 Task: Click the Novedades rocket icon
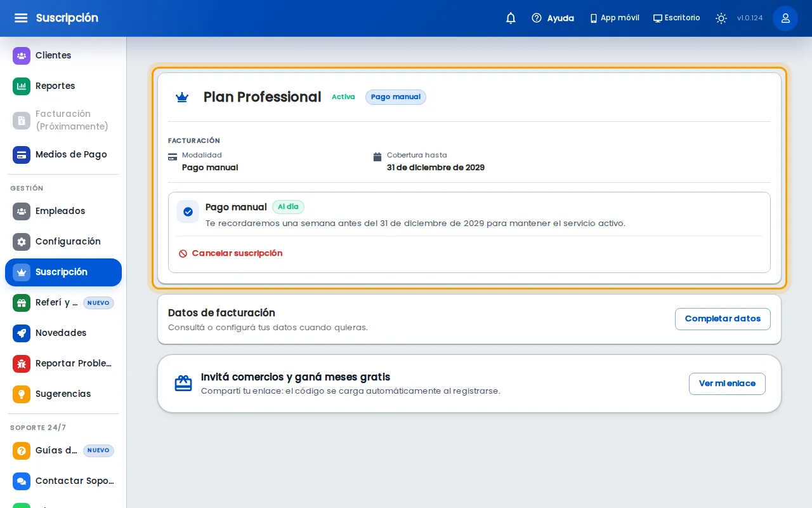point(22,333)
